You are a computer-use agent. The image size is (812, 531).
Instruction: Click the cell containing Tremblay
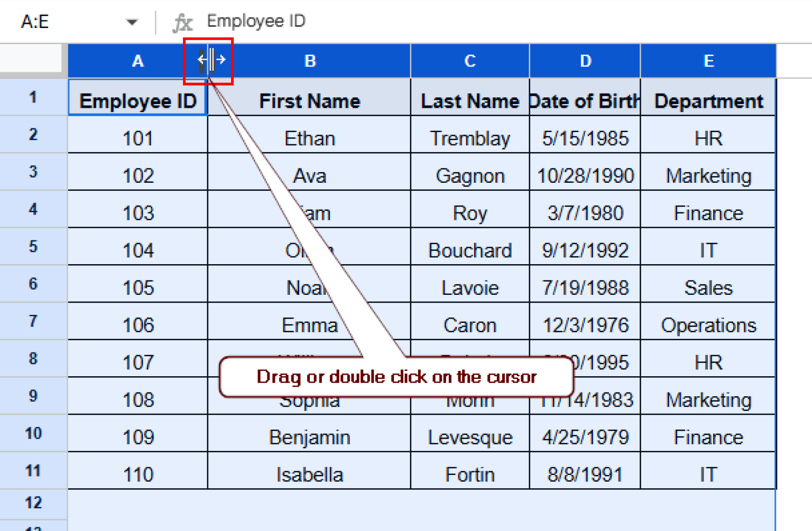470,138
